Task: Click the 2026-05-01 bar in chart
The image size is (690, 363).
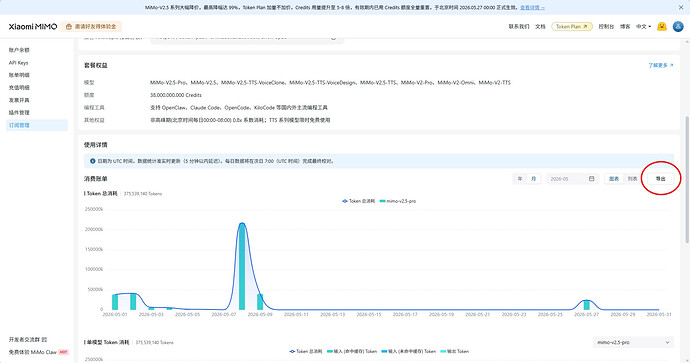Action: click(x=115, y=302)
